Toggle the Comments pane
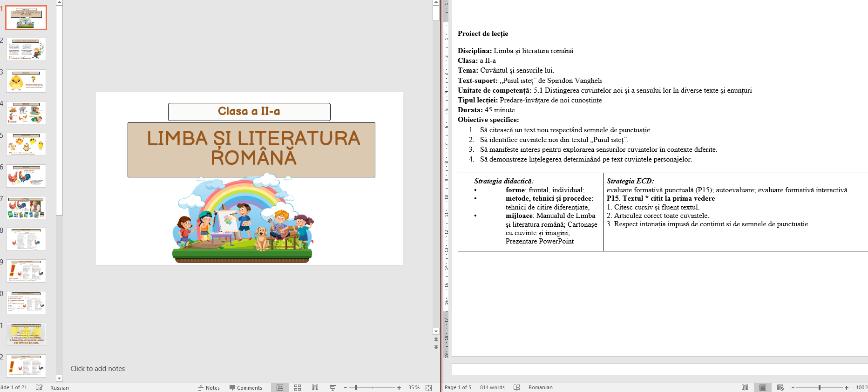 tap(245, 387)
